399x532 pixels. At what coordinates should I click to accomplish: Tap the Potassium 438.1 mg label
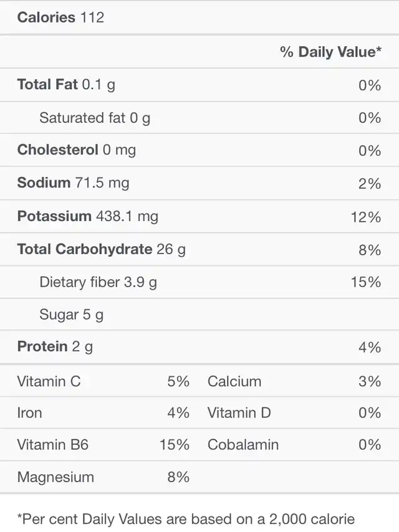[x=88, y=217]
